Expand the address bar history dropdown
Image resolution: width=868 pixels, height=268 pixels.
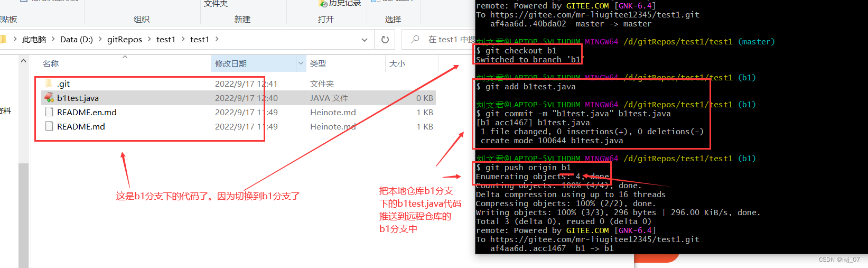coord(365,40)
